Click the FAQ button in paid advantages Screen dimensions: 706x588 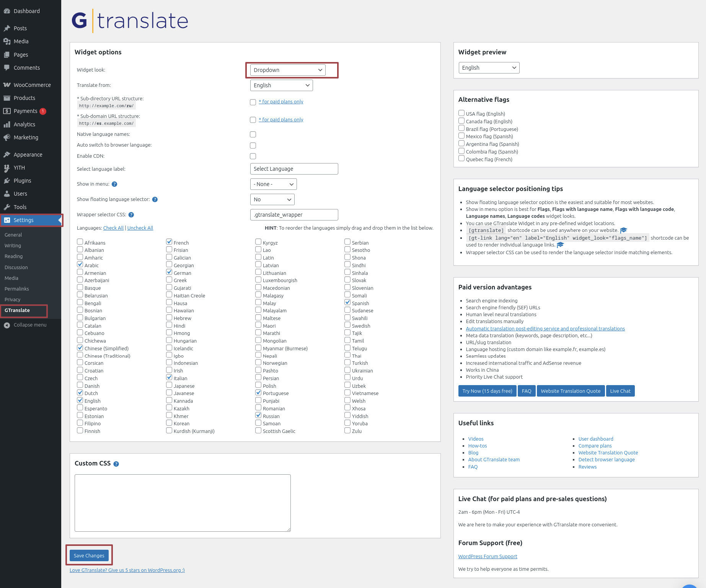(x=527, y=391)
